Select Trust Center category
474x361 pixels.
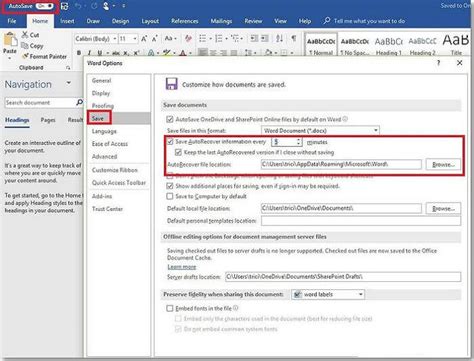(107, 209)
